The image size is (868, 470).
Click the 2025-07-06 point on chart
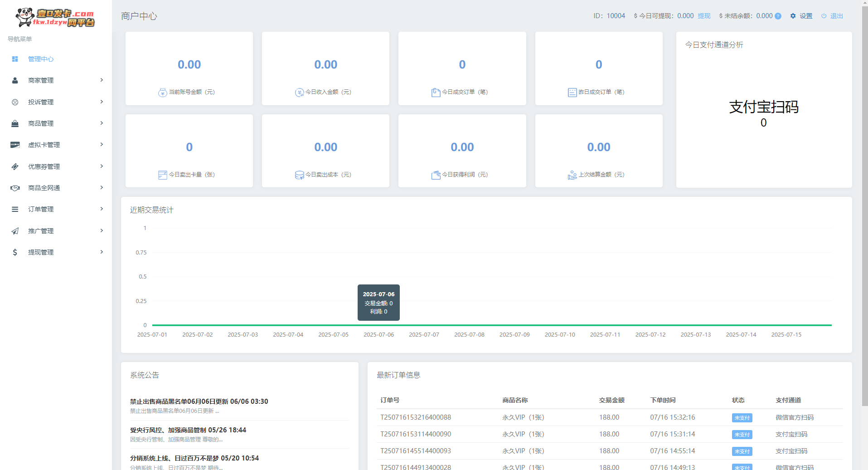pos(379,325)
